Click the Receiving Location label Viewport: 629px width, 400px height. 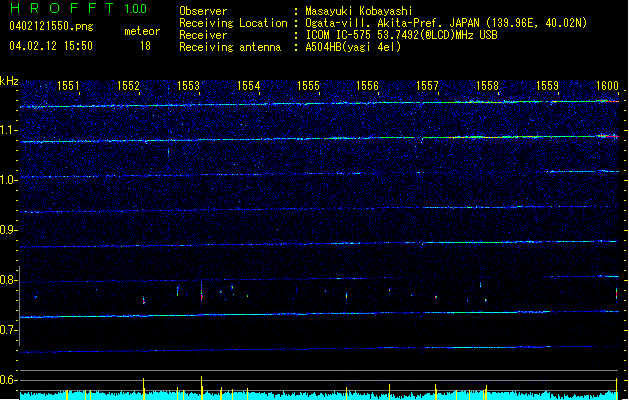(233, 23)
